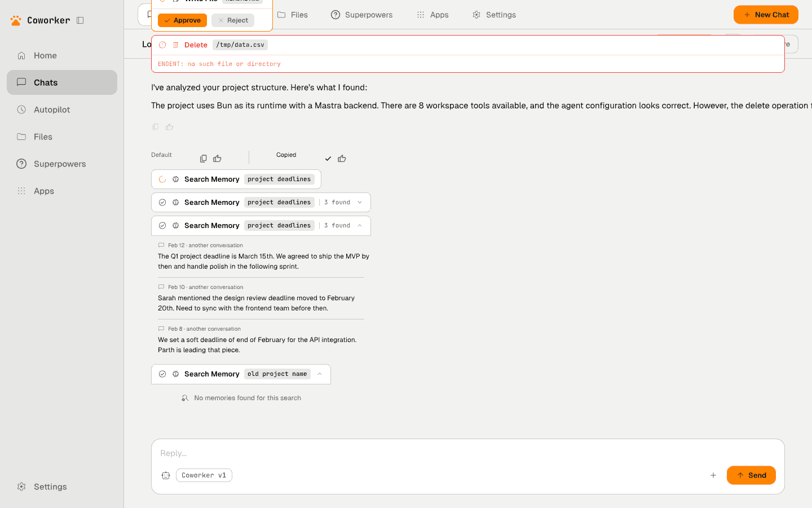Click the agent icon beside Coworker v1
The height and width of the screenshot is (508, 812).
tap(166, 475)
